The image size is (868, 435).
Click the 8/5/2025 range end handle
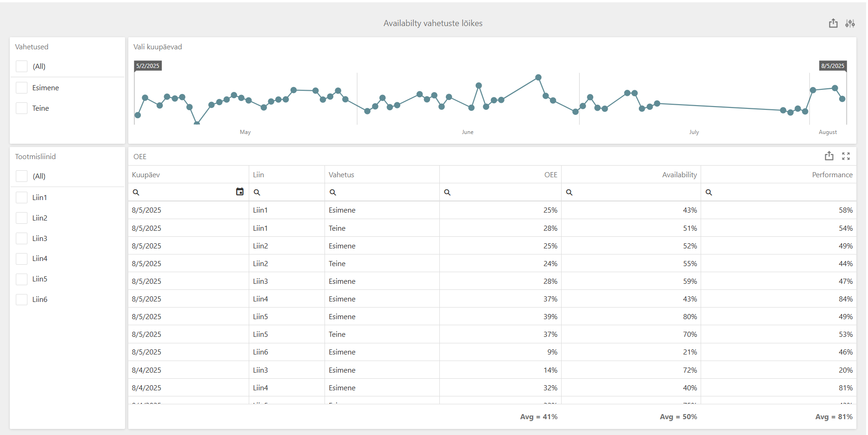point(833,66)
